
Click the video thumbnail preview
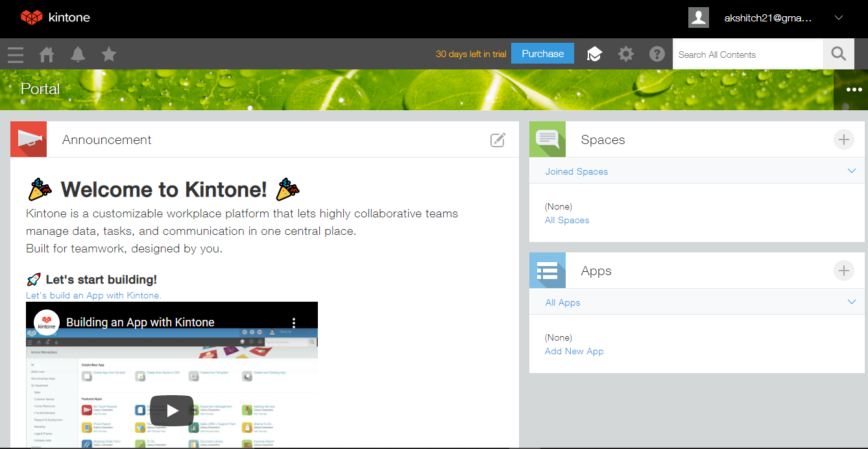click(172, 375)
